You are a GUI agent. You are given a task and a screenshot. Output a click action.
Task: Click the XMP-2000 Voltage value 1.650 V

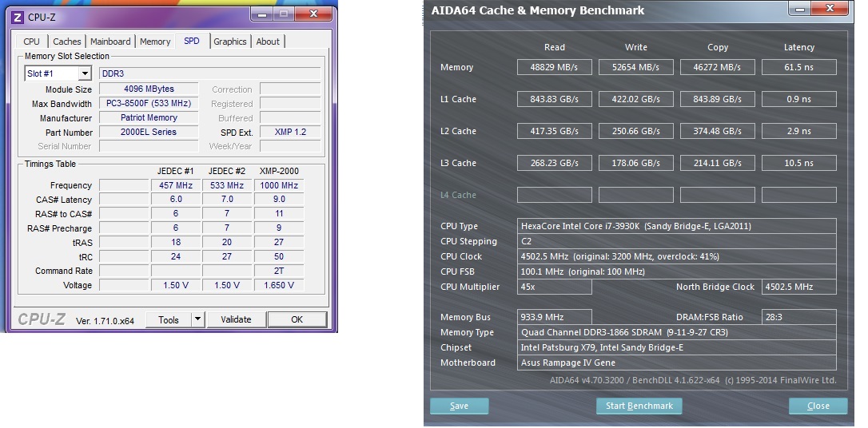coord(279,285)
